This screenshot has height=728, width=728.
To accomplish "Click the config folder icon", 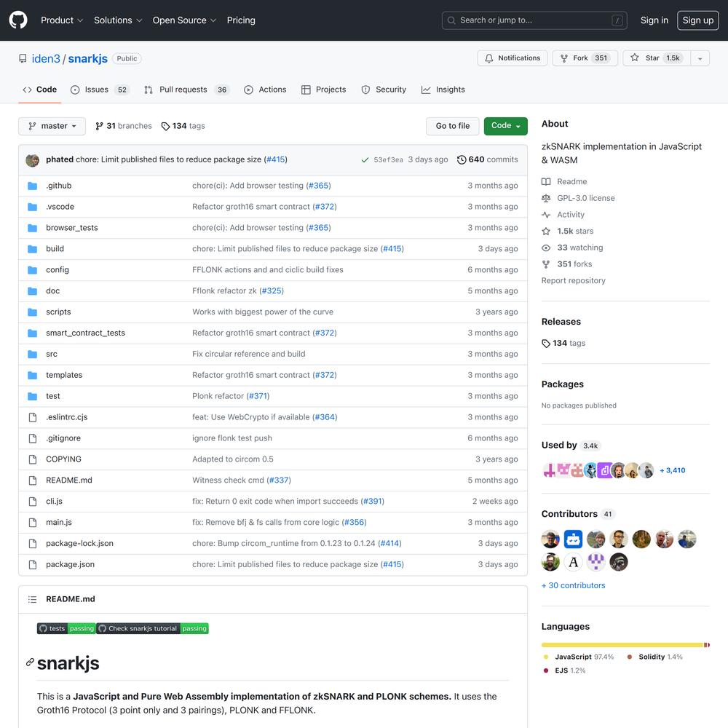I will [33, 270].
